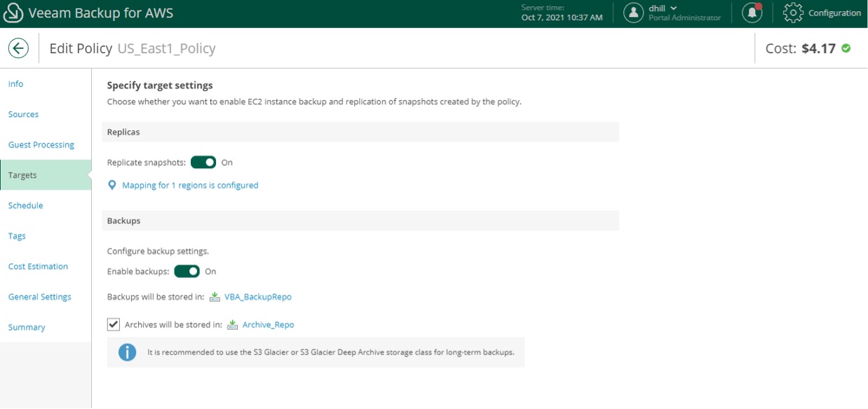The image size is (868, 409).
Task: Click the Veeam Backup for AWS logo
Action: [13, 13]
